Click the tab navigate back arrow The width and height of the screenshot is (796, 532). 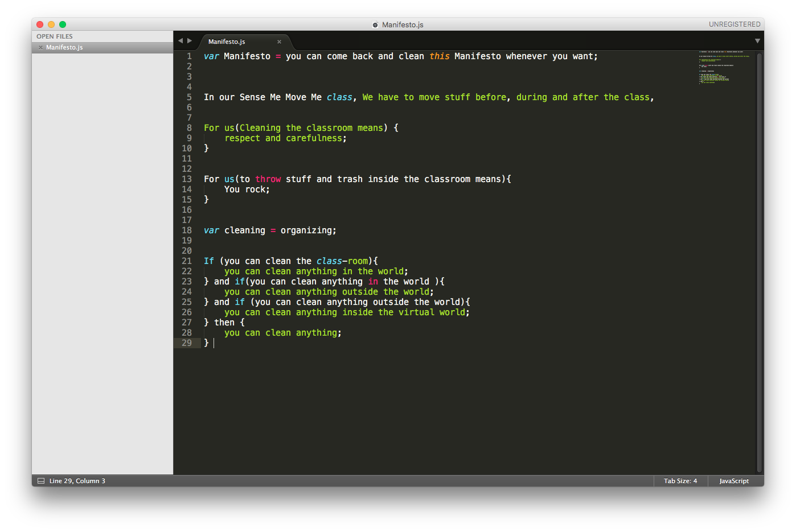(x=180, y=41)
